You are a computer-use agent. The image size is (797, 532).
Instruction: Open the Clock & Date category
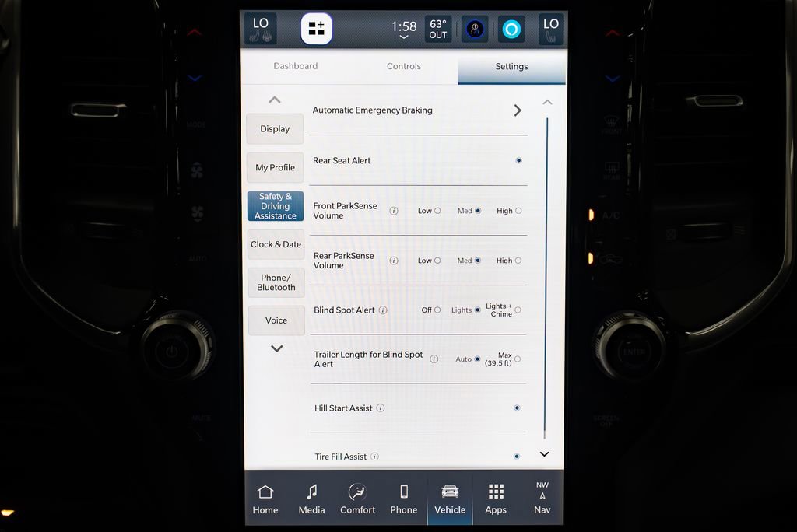pos(276,244)
